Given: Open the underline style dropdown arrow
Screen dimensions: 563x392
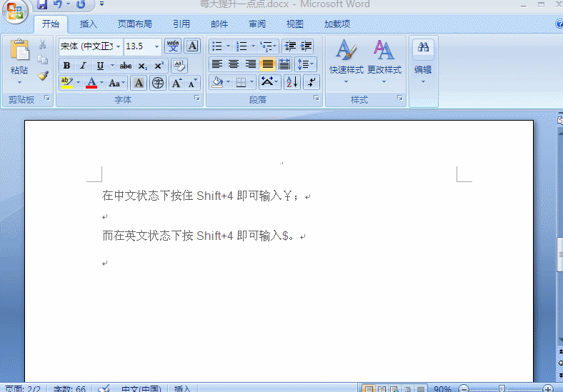Looking at the screenshot, I should tap(112, 66).
